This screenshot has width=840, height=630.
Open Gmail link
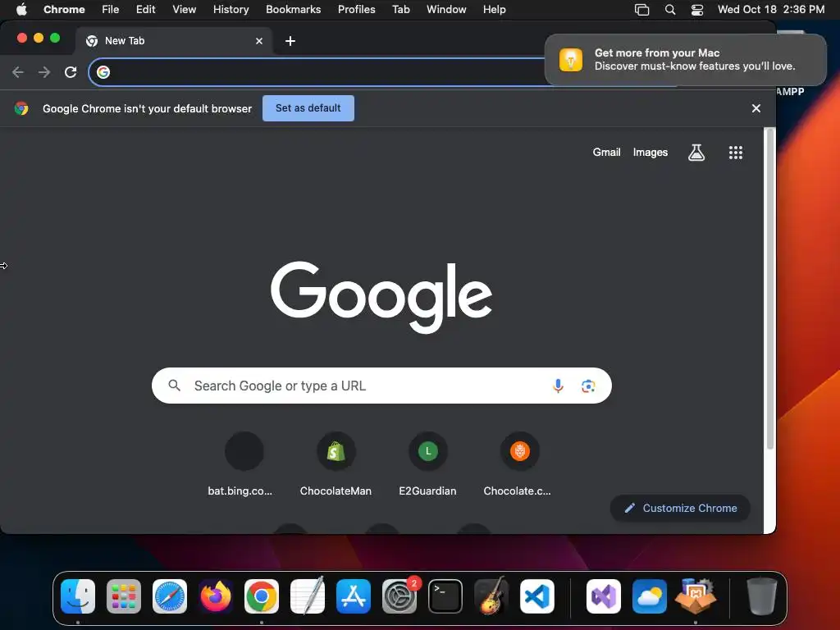[x=606, y=152]
